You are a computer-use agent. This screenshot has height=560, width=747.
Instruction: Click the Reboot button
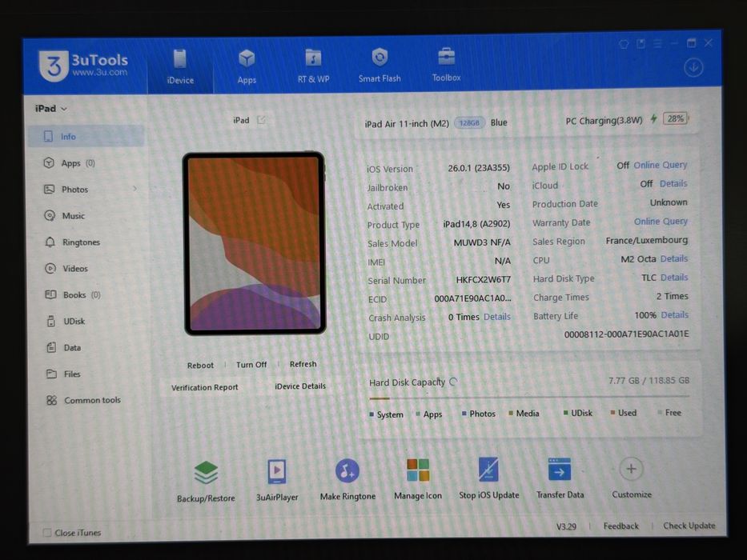(x=200, y=366)
